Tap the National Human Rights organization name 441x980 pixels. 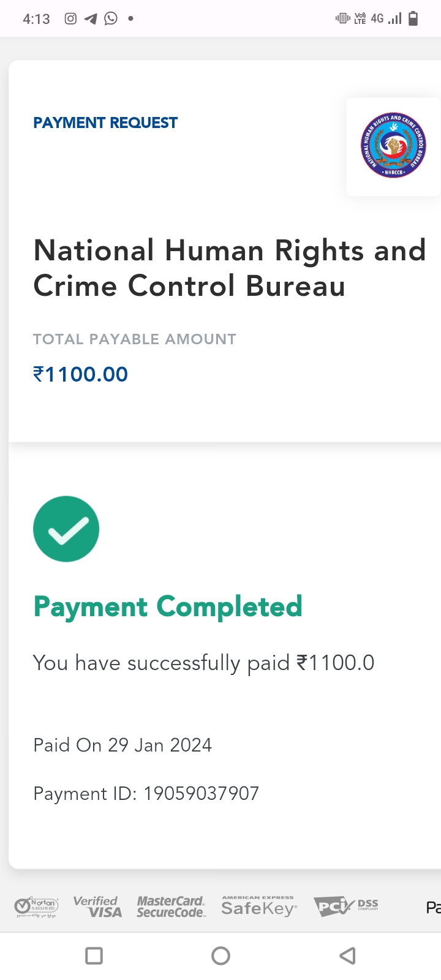tap(229, 268)
